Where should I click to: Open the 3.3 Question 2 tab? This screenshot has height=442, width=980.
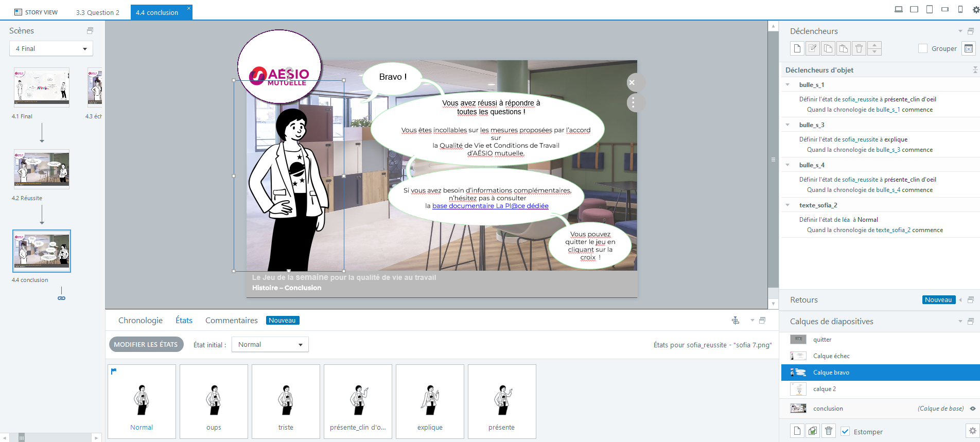pyautogui.click(x=98, y=12)
